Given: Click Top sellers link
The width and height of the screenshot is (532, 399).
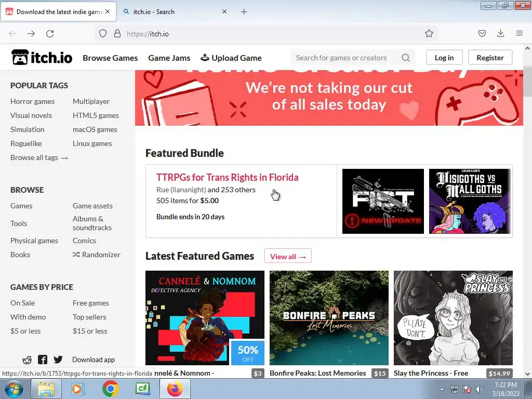Looking at the screenshot, I should (x=89, y=317).
